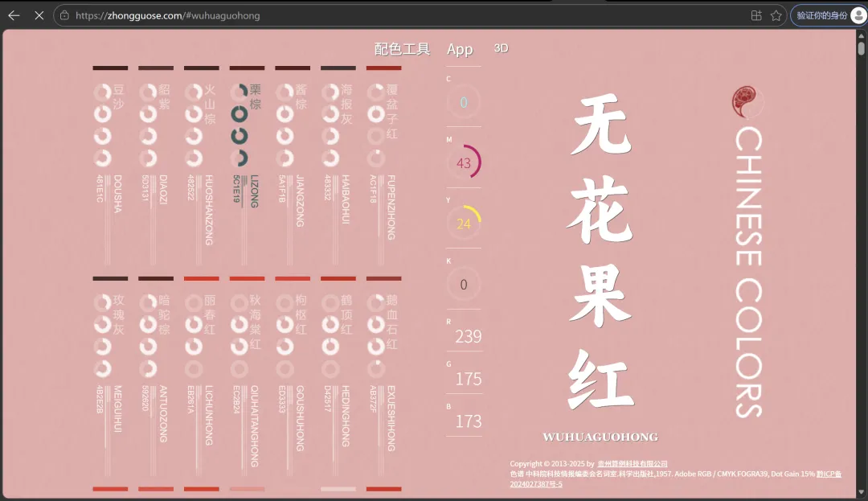
Task: Choose the 鹅血石红 EXUESHIHONG color card
Action: [383, 376]
